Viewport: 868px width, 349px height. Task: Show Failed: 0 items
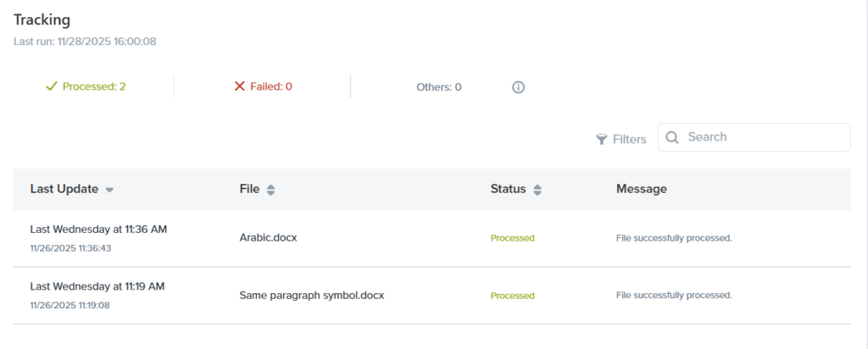270,86
